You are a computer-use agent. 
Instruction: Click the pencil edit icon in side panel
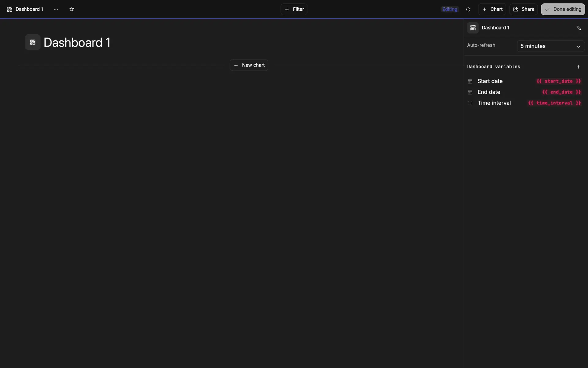pos(578,28)
